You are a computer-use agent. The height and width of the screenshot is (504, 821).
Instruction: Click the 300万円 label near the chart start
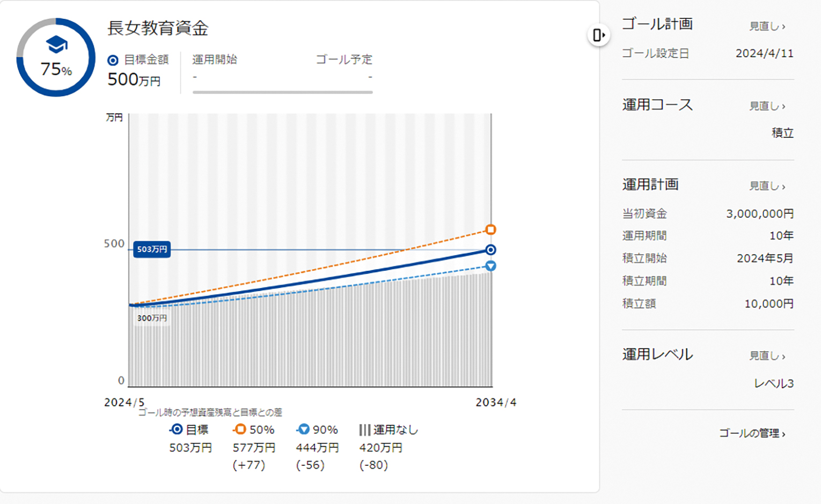tap(153, 318)
